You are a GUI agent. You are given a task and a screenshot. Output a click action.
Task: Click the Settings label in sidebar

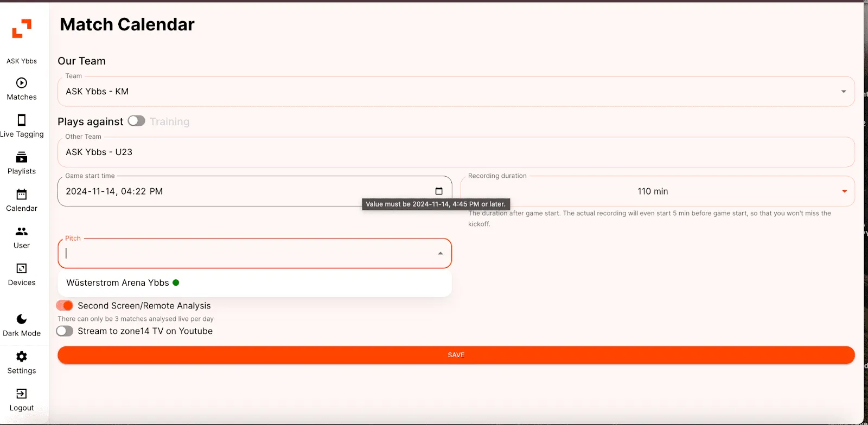[22, 371]
